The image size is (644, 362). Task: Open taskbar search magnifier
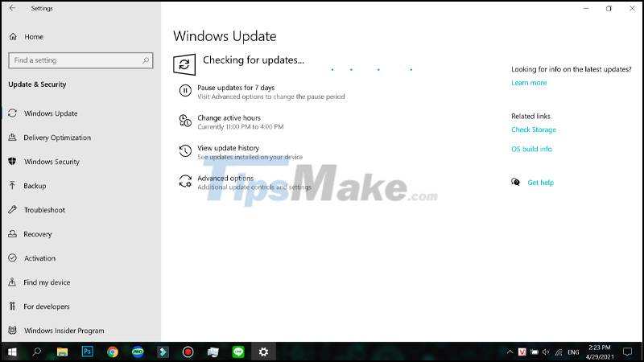(x=36, y=352)
